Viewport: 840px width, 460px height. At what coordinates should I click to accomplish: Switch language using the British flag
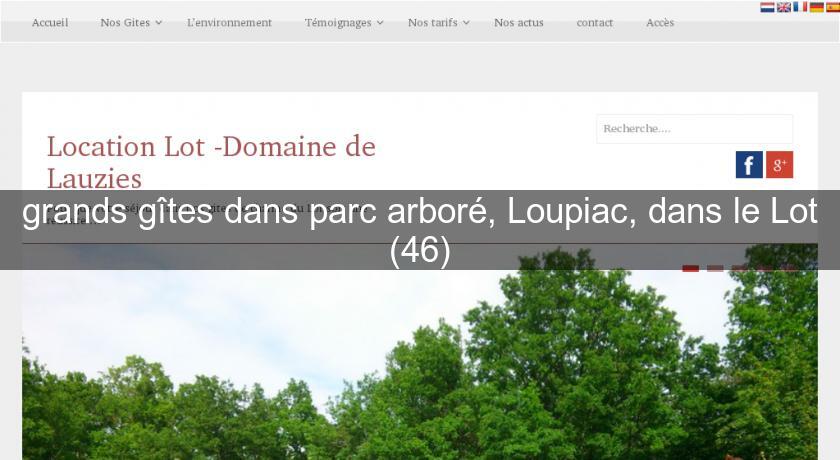[x=784, y=7]
